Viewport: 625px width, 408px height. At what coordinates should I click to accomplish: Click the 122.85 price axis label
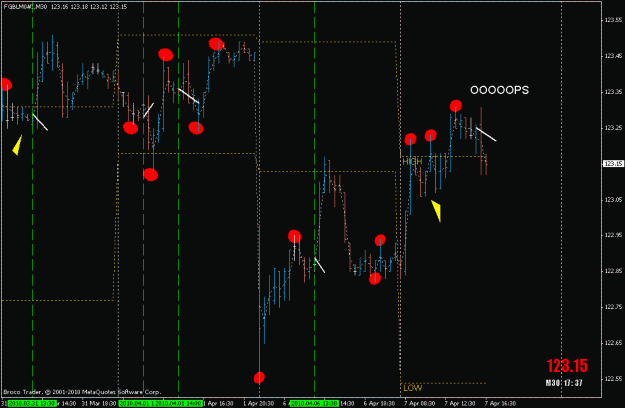(613, 271)
